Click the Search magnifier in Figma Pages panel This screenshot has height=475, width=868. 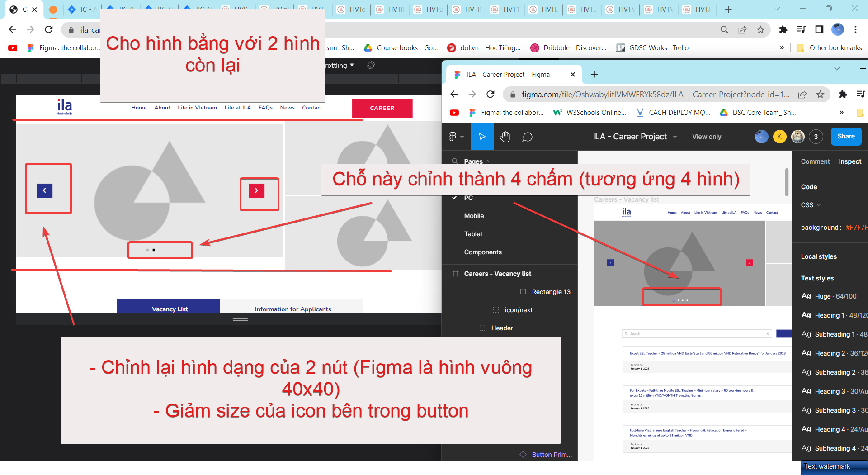coord(454,161)
